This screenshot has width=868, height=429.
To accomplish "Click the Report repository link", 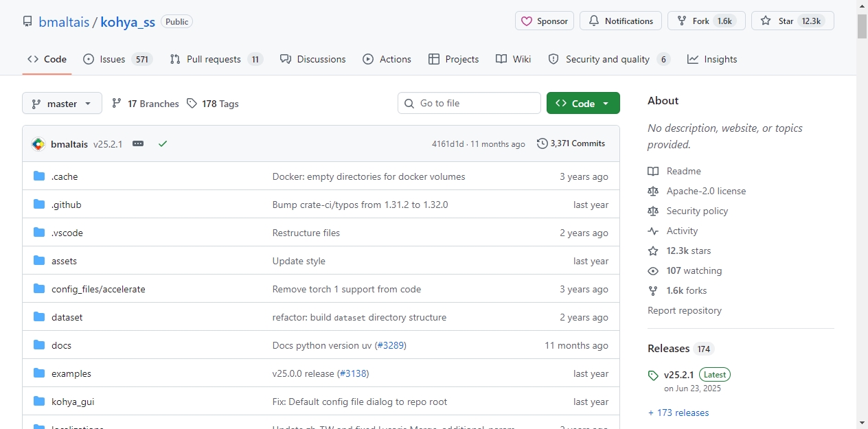I will pyautogui.click(x=685, y=310).
